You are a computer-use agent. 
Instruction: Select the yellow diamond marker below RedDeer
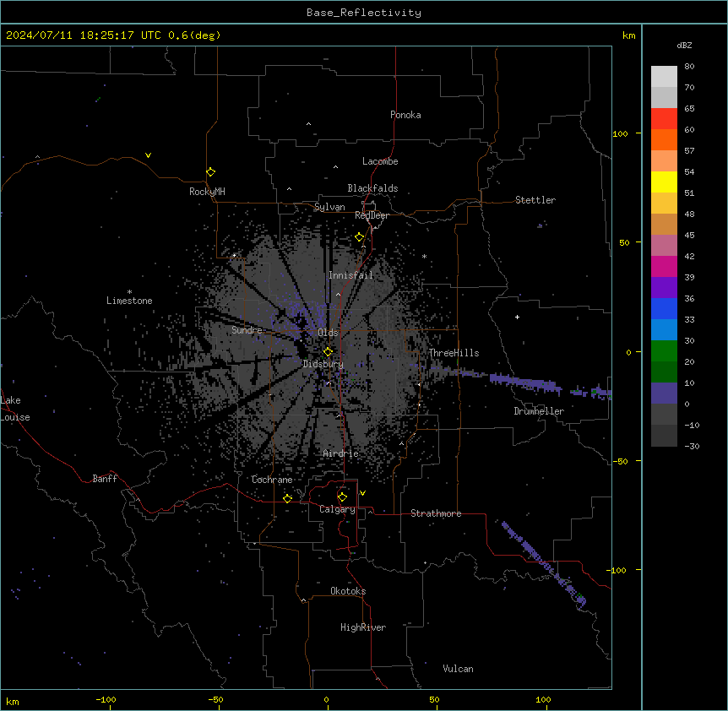[359, 237]
